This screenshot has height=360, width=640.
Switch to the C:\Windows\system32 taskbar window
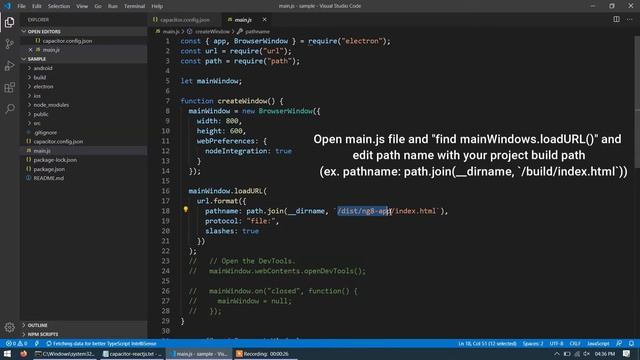pyautogui.click(x=64, y=354)
